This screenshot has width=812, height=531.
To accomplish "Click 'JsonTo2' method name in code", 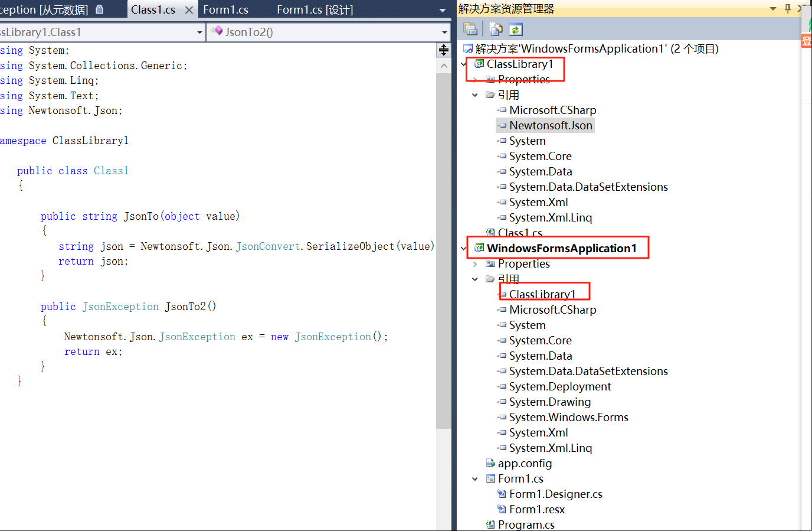I will tap(185, 307).
